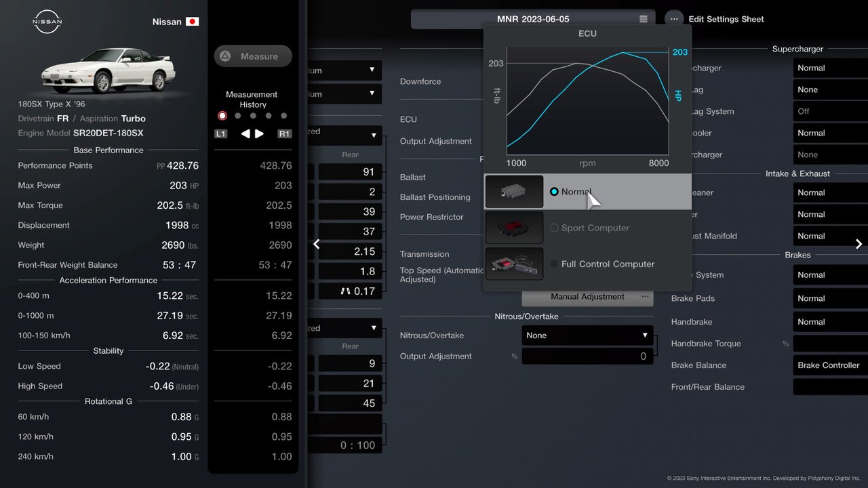Screen dimensions: 868x488
Task: Click the Power Restrictor label
Action: coord(432,217)
